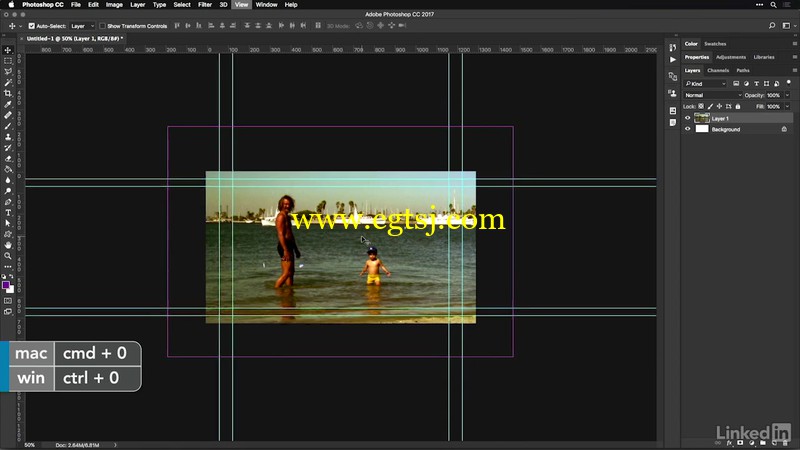Open the Filter menu
Image resolution: width=800 pixels, height=450 pixels.
[x=205, y=5]
